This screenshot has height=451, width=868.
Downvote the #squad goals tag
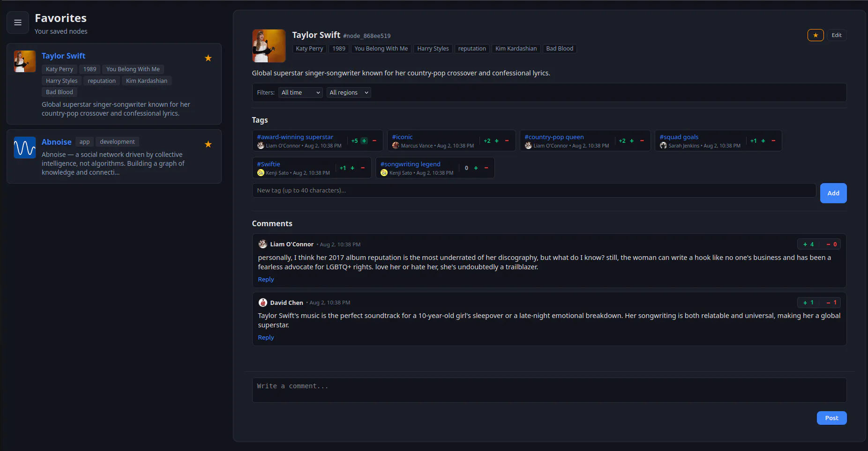pos(773,141)
